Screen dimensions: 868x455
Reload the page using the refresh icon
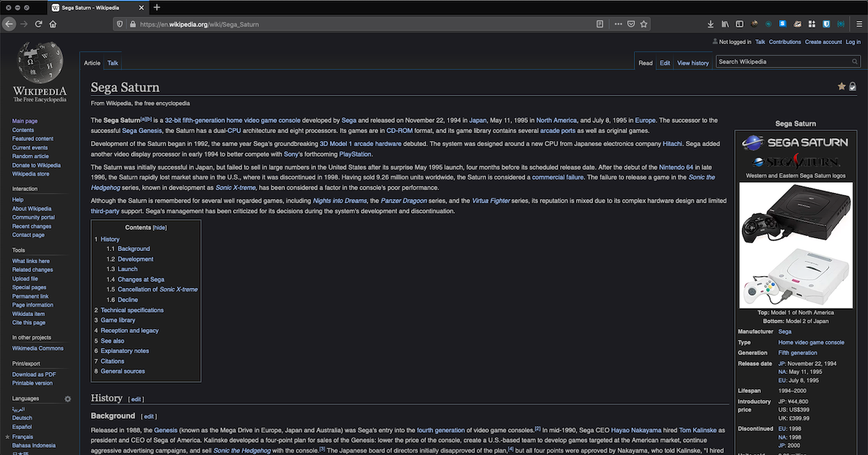pos(39,24)
